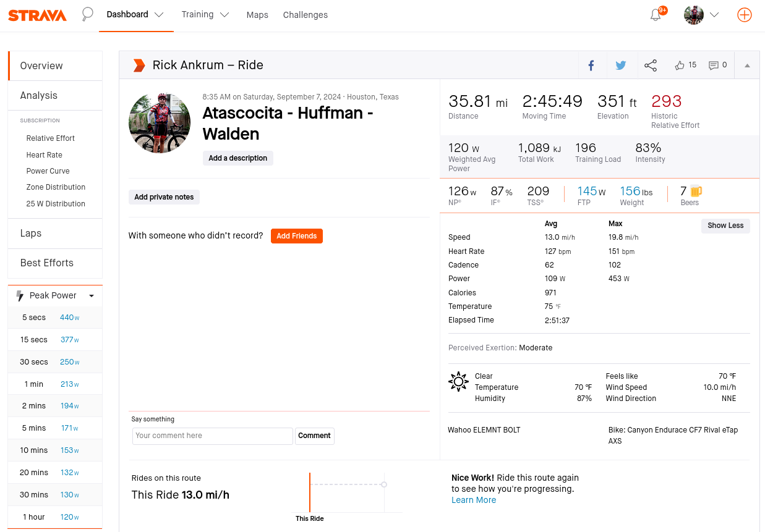Open Challenges in the top navigation
Screen dimensions: 765x532
306,15
